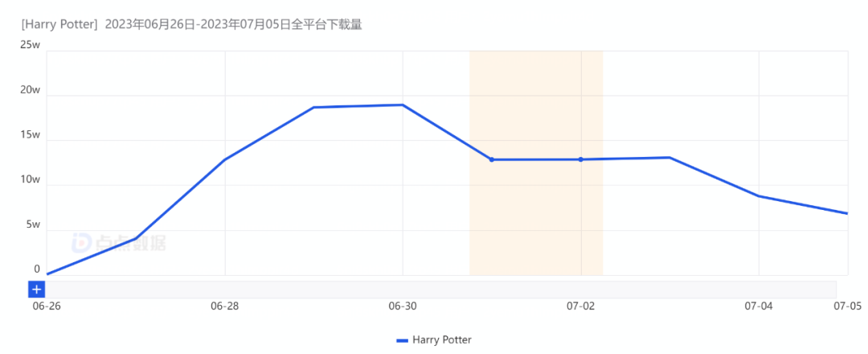Screen dimensions: 868x354
Task: Click the blue plus button below the chart
Action: (x=36, y=290)
